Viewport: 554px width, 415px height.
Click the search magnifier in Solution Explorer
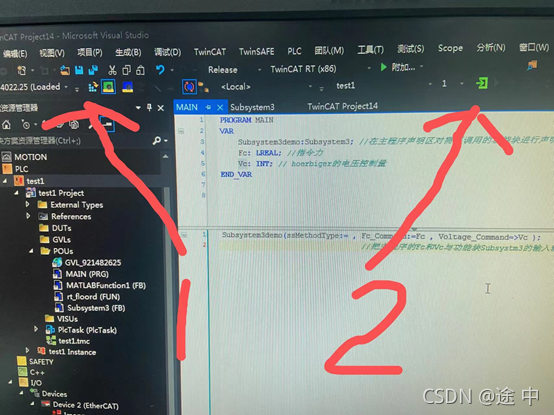(x=157, y=141)
